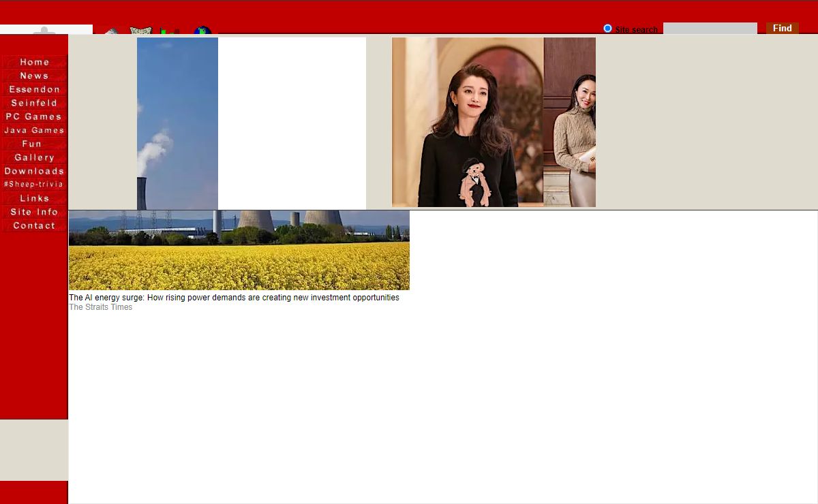Click the gray icon left of map icon

112,31
